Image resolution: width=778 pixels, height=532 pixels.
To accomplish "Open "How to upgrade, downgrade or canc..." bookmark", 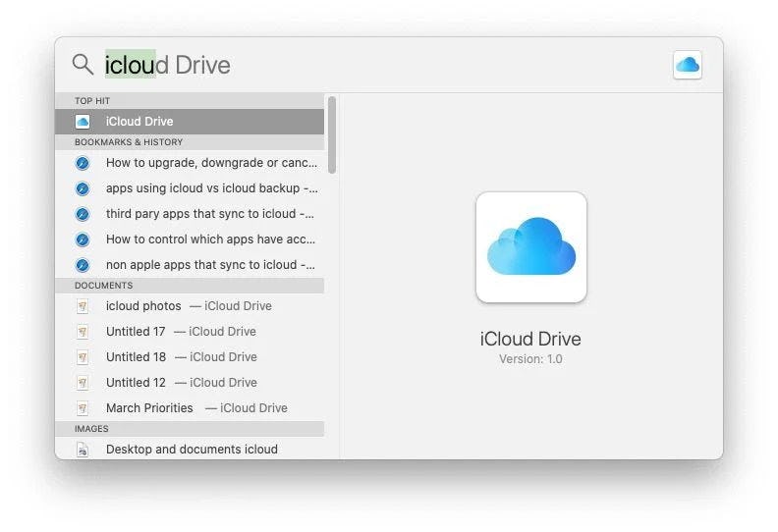I will [189, 163].
